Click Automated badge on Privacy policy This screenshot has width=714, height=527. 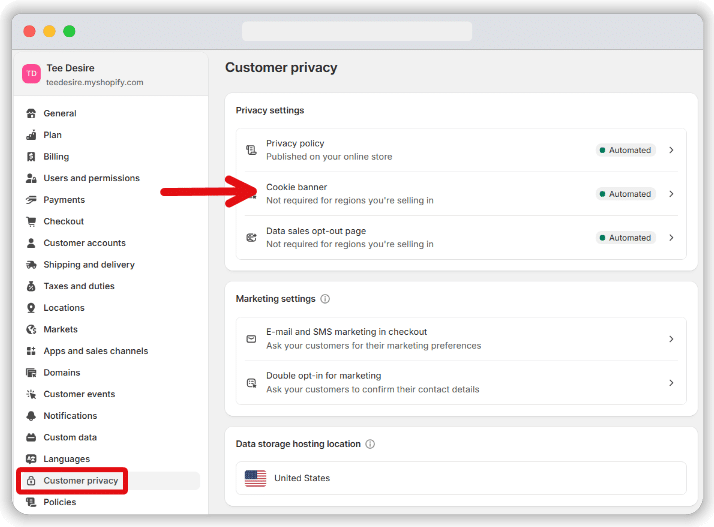[x=626, y=150]
